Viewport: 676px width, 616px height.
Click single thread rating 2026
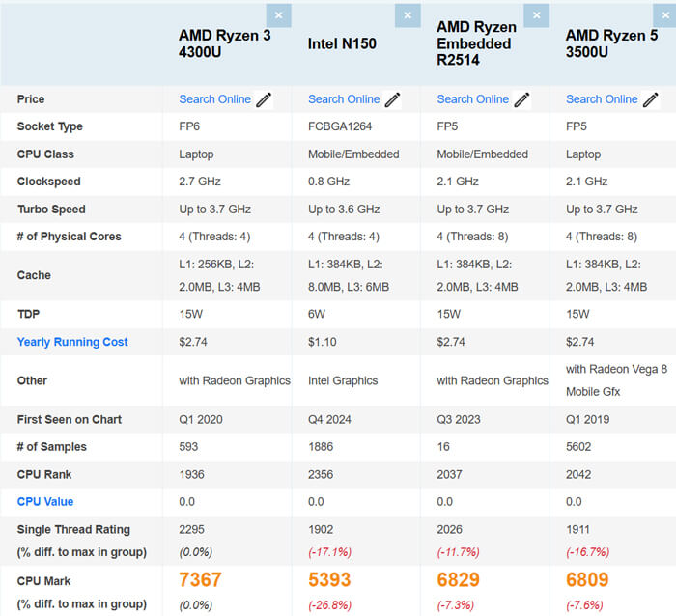click(449, 530)
